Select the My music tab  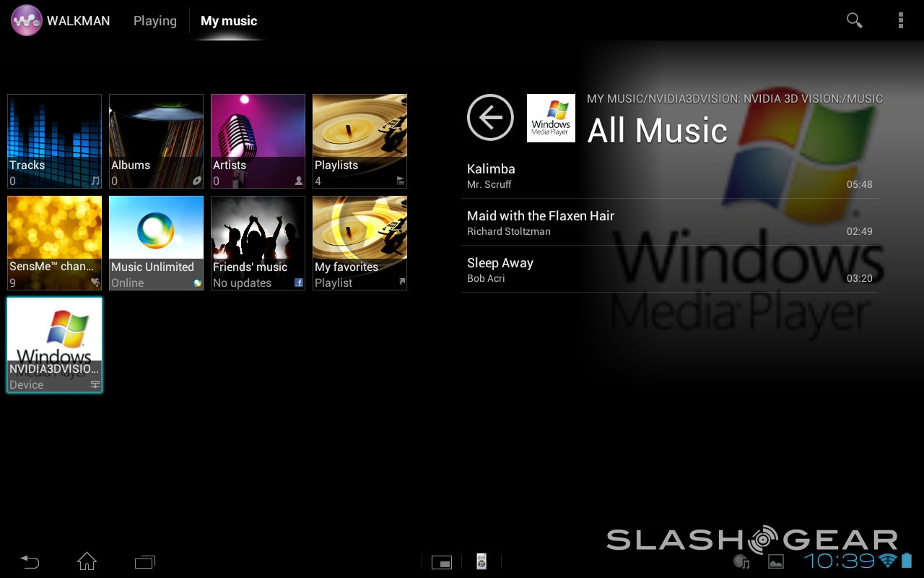[229, 21]
